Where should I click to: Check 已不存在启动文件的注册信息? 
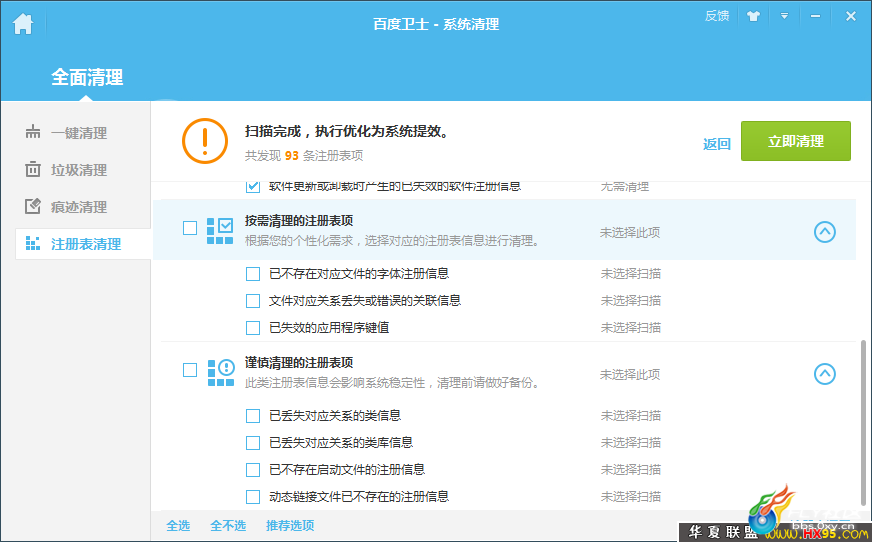pos(252,470)
